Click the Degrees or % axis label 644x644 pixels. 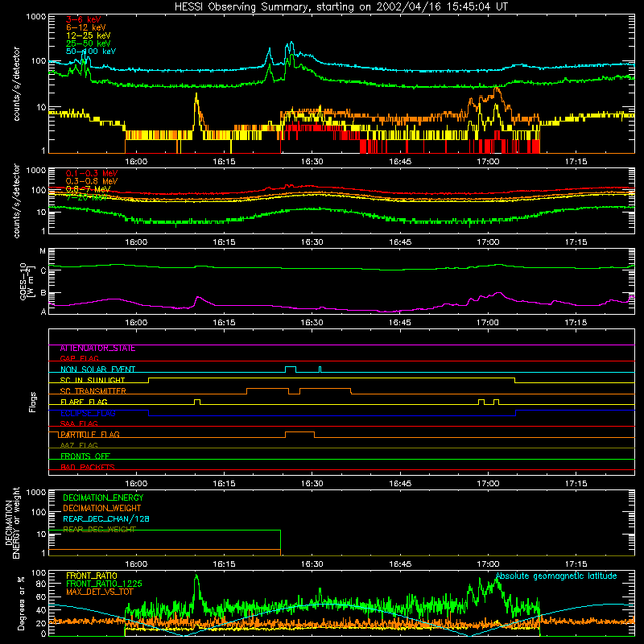[x=21, y=603]
